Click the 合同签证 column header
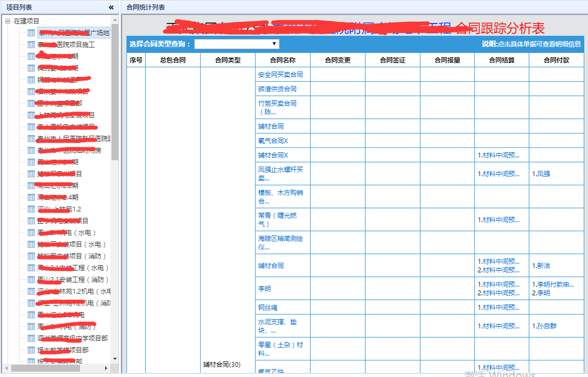The width and height of the screenshot is (588, 377). click(x=393, y=60)
